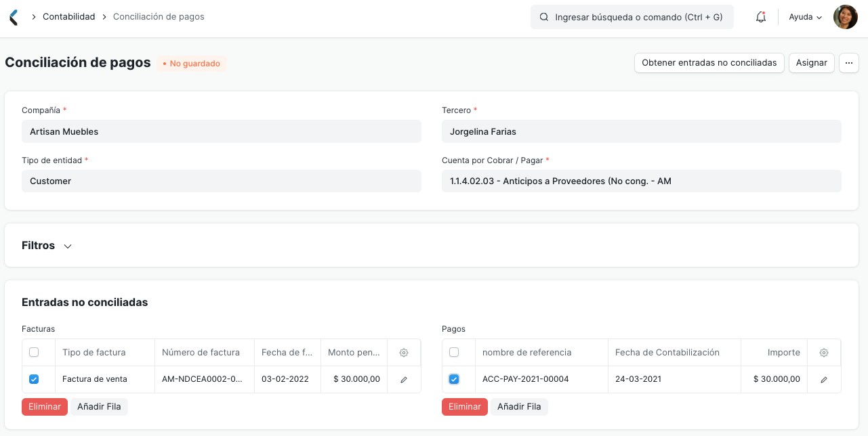
Task: Click the nombre de referencia column header
Action: [541, 353]
